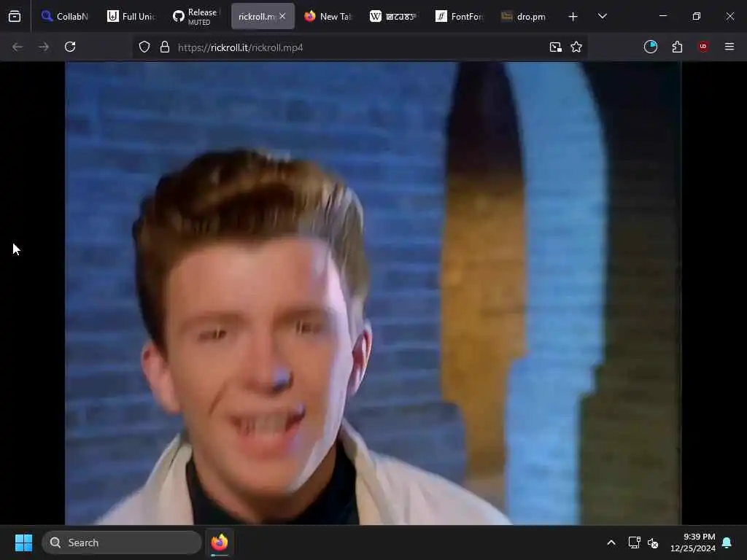Switch to the Full Unic tab
Image resolution: width=747 pixels, height=560 pixels.
tap(131, 17)
